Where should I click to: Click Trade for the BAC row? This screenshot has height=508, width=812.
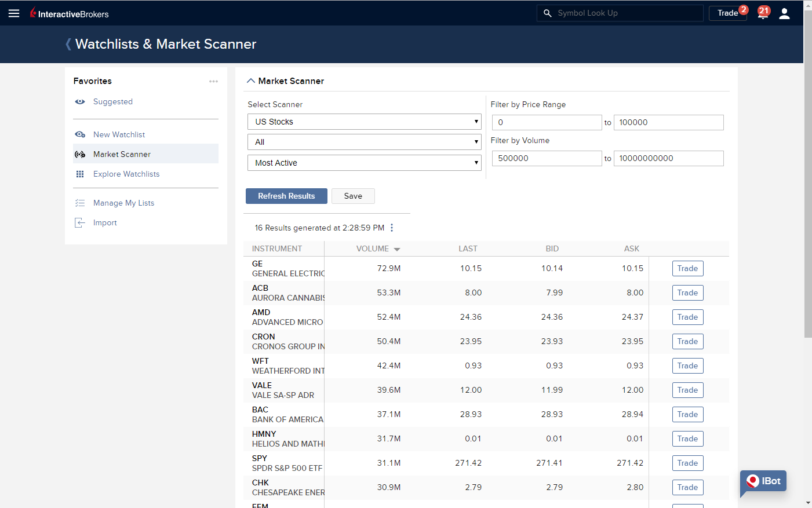pyautogui.click(x=687, y=414)
